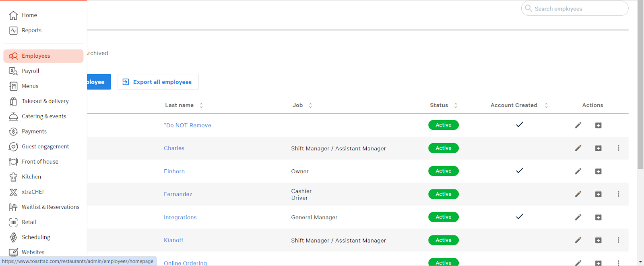Open the more options menu for Kianoff
The image size is (644, 266).
click(x=618, y=240)
